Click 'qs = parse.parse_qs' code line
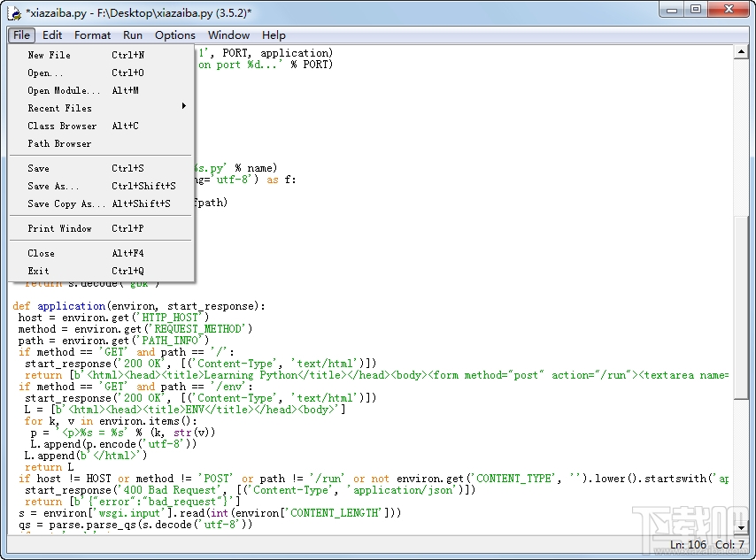This screenshot has width=756, height=560. (x=135, y=525)
